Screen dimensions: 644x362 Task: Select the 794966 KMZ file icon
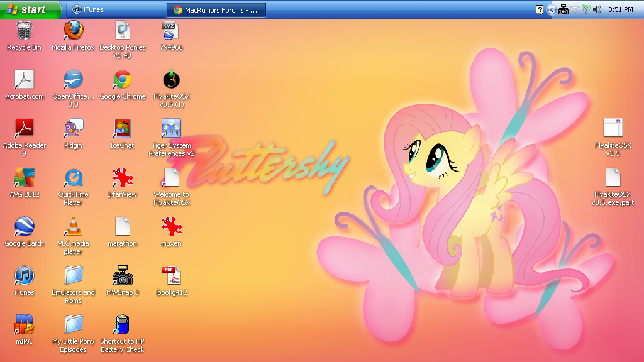(171, 31)
